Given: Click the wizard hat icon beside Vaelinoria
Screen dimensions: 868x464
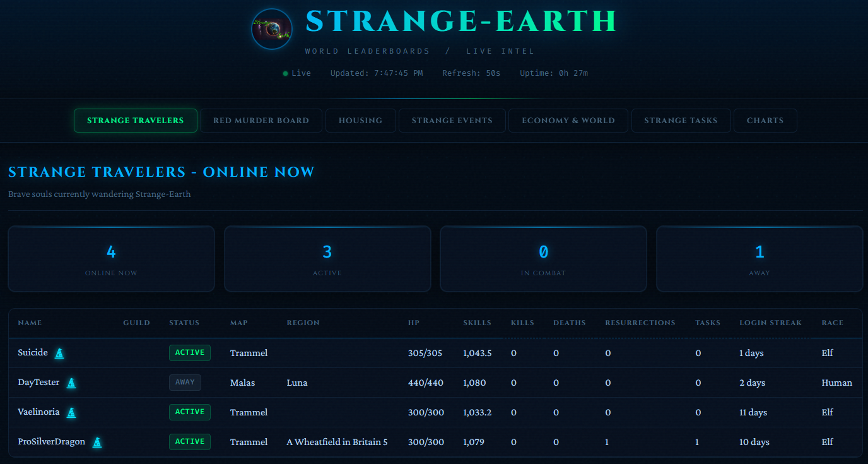Looking at the screenshot, I should [71, 413].
